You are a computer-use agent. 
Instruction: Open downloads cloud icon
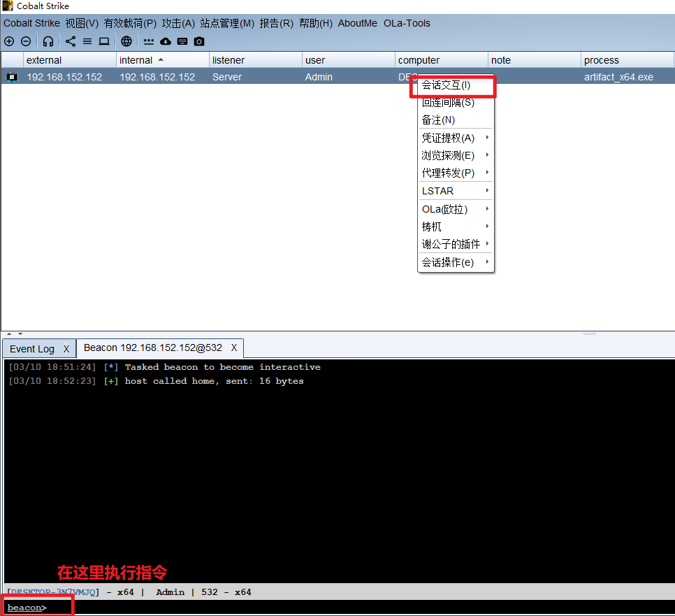pos(166,41)
